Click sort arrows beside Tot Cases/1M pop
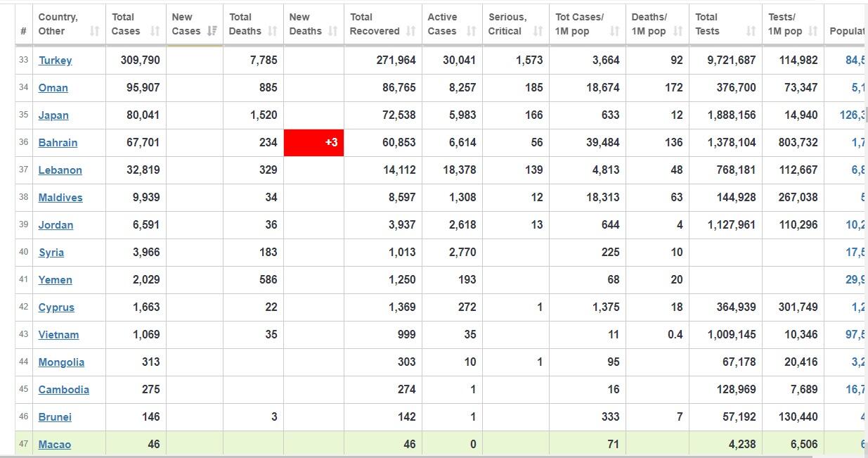 pyautogui.click(x=614, y=31)
